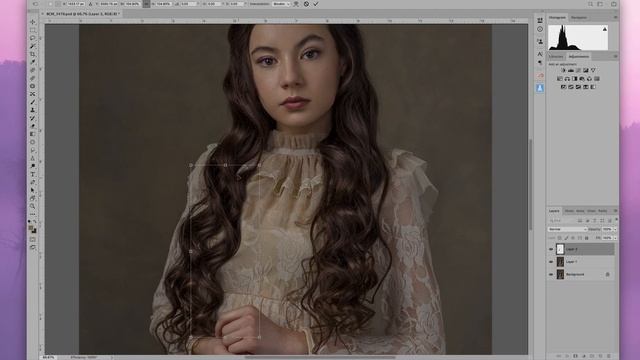Switch to the Adjustments tab
This screenshot has width=640, height=360.
tap(579, 56)
